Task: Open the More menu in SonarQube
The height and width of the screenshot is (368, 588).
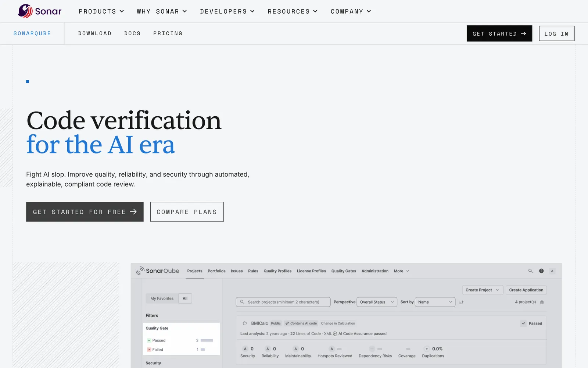Action: click(401, 271)
